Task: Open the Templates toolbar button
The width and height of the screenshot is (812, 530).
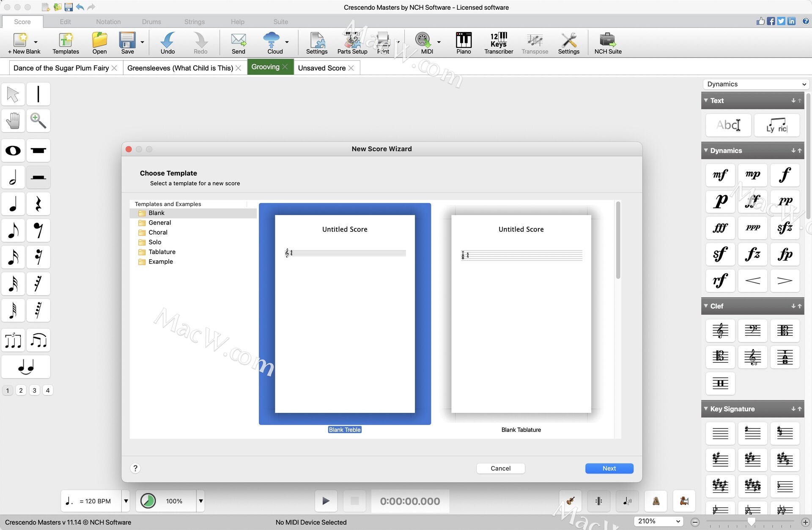Action: [x=66, y=43]
